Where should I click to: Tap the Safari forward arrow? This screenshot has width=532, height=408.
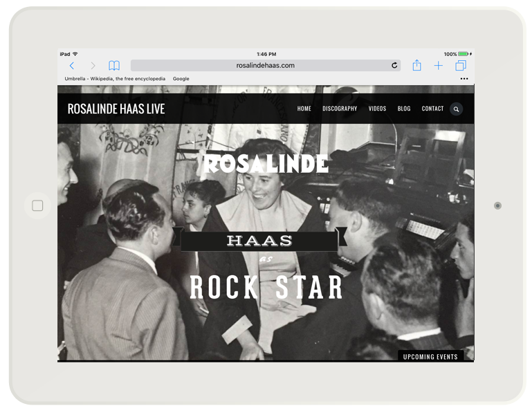pos(93,66)
